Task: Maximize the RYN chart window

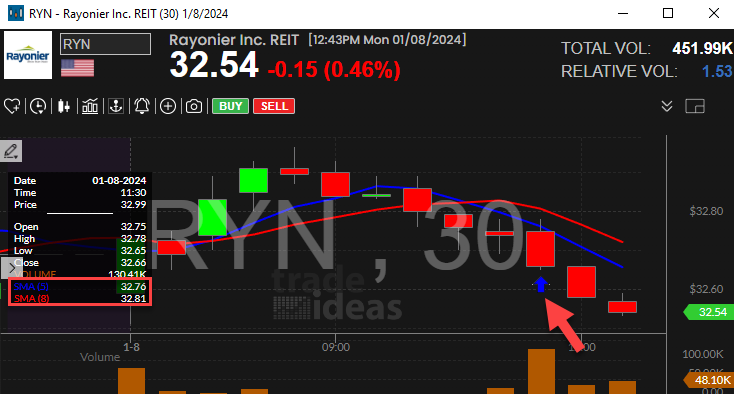Action: pyautogui.click(x=668, y=13)
